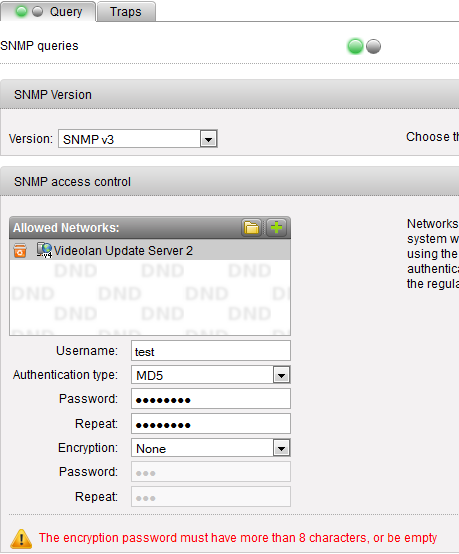Switch to the Traps tab
This screenshot has height=554, width=459.
click(126, 12)
